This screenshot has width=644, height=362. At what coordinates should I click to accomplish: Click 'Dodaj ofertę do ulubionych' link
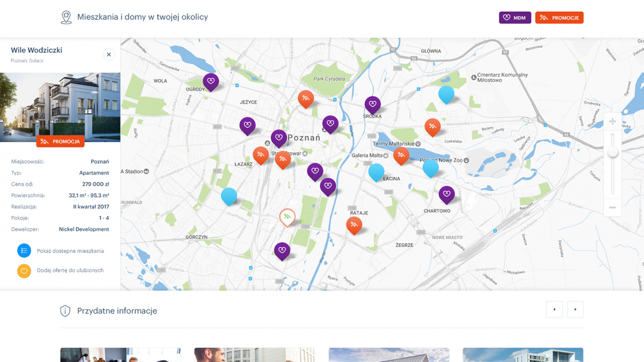(x=70, y=270)
